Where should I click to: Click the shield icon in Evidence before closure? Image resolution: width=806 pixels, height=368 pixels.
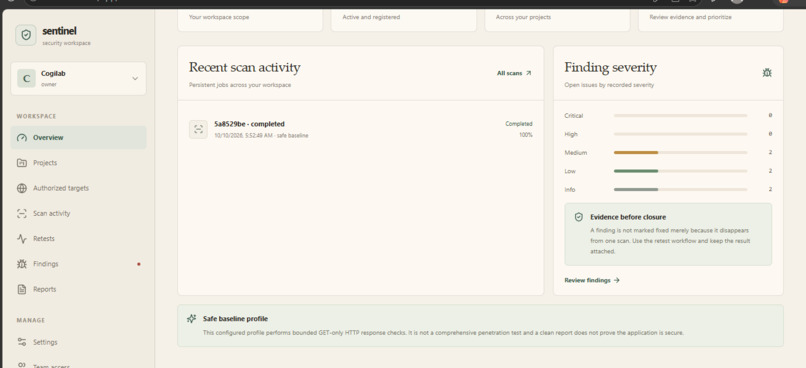579,217
